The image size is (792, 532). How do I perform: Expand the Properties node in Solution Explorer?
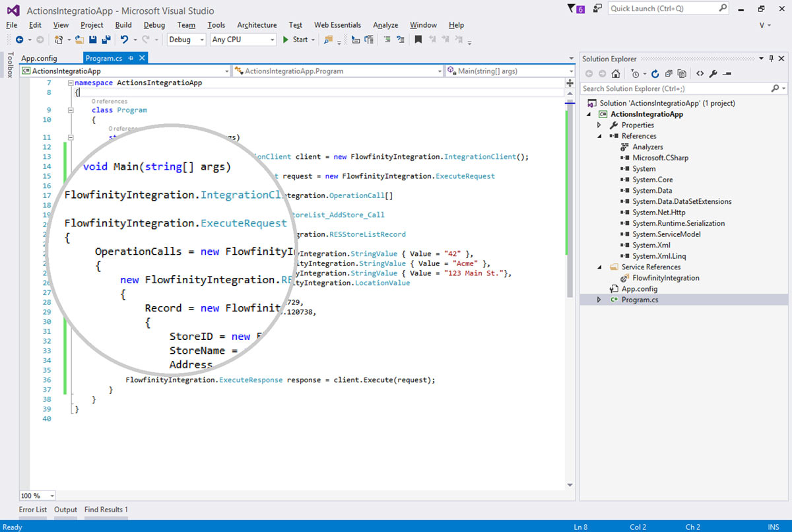(x=599, y=125)
